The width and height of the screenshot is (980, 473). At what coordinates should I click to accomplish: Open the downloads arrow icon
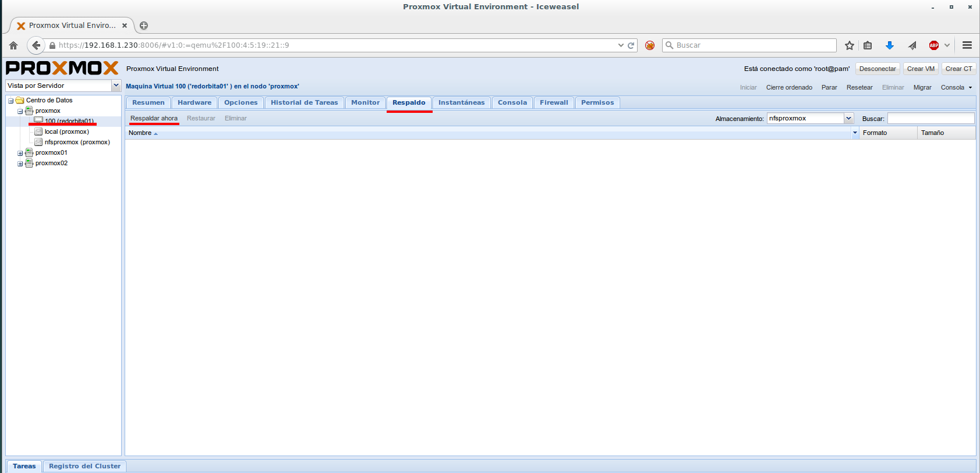[x=889, y=45]
